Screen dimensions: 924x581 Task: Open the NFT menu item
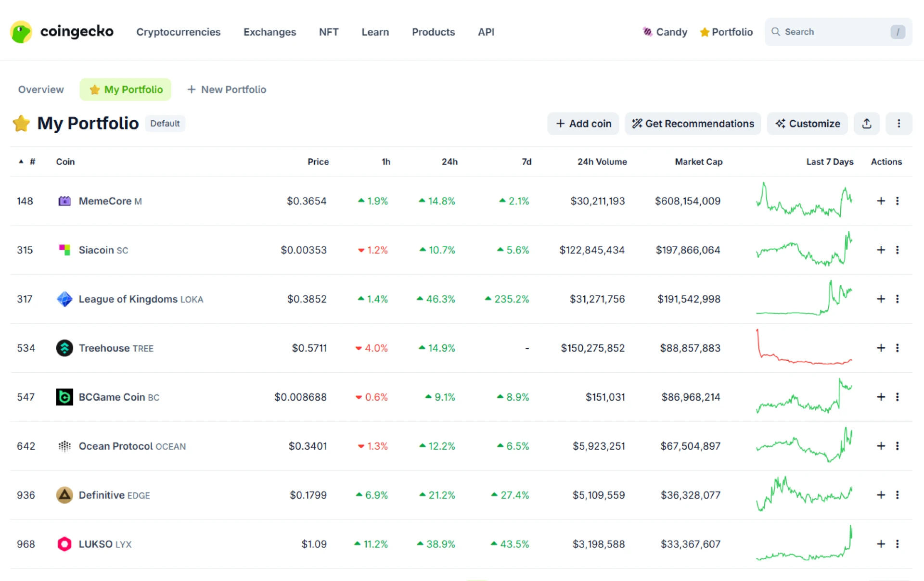point(329,32)
